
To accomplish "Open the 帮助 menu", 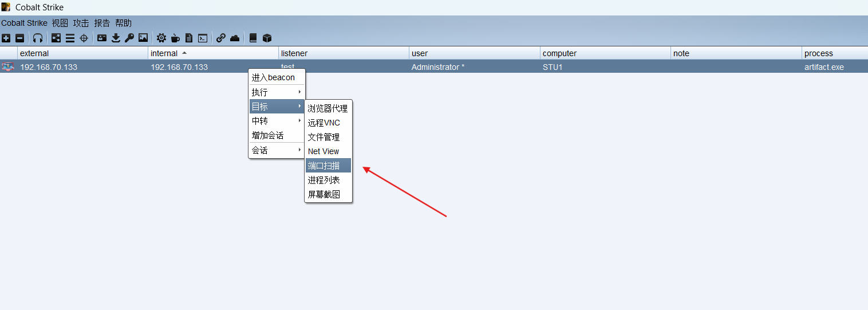I will [x=123, y=23].
